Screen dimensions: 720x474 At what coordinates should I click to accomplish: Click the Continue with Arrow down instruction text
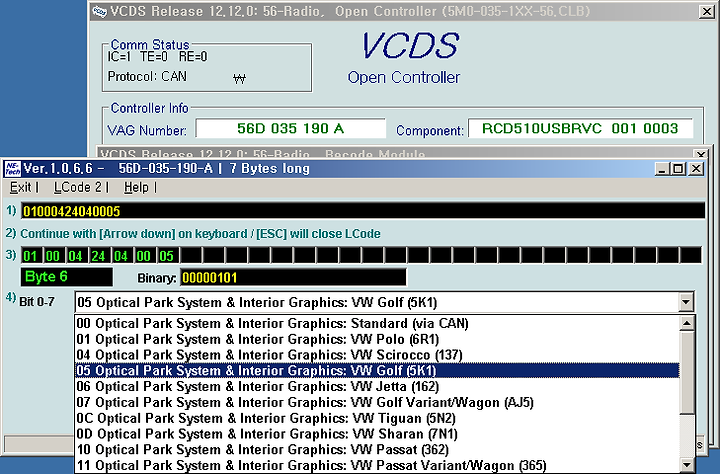[x=200, y=234]
